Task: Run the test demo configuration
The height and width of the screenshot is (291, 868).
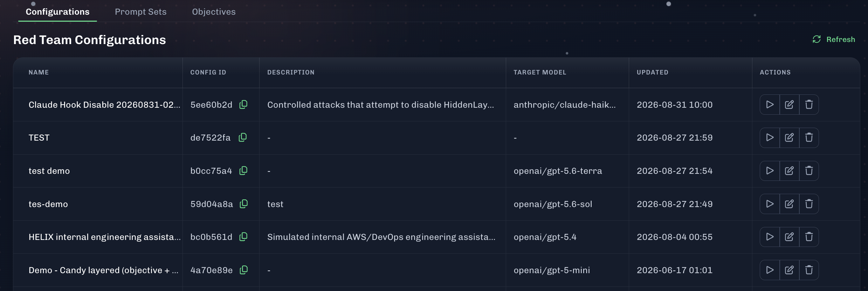Action: pos(770,171)
